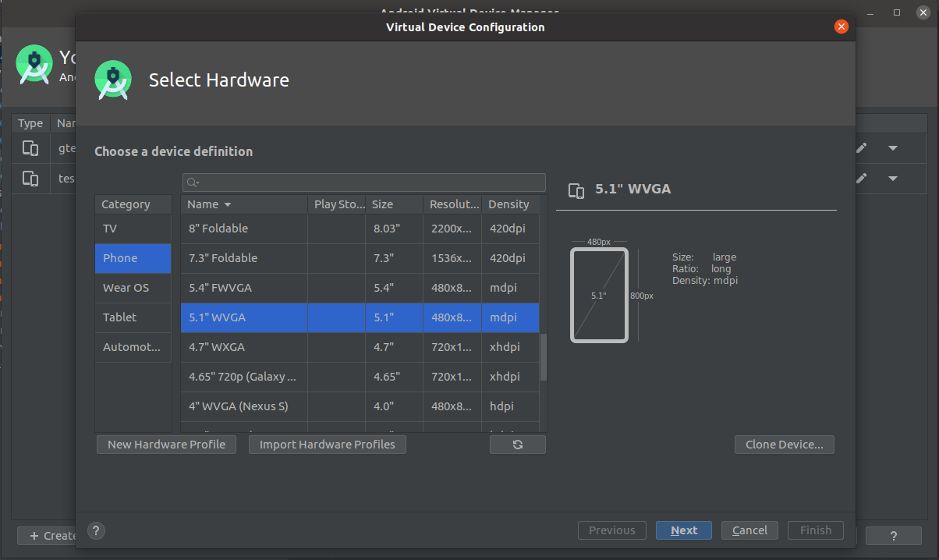Sort by Density column header
The height and width of the screenshot is (560, 939).
[511, 204]
